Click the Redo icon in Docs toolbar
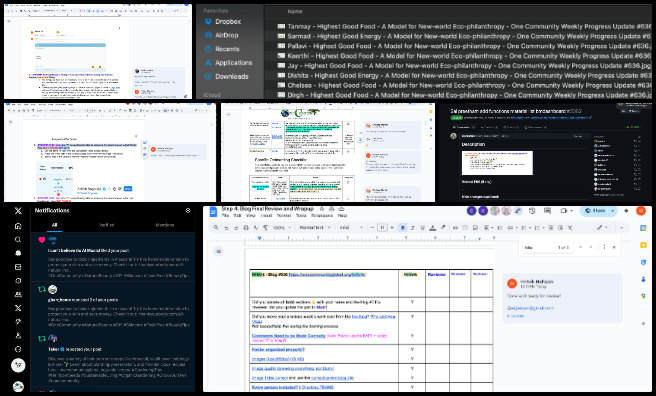Viewport: 656px width, 396px height. (236, 227)
